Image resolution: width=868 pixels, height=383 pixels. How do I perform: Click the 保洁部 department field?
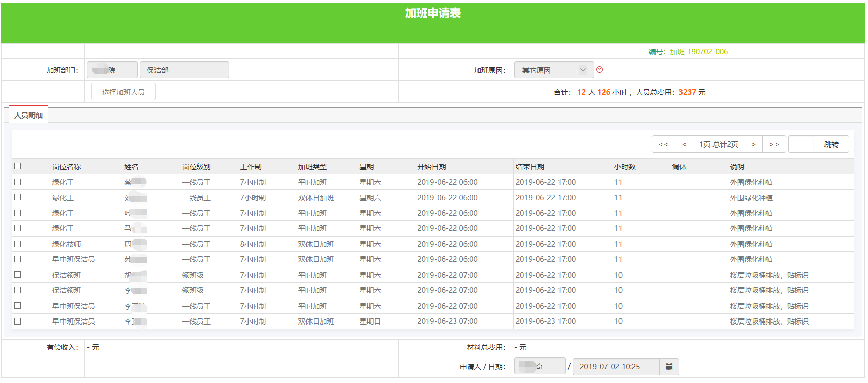pos(184,70)
